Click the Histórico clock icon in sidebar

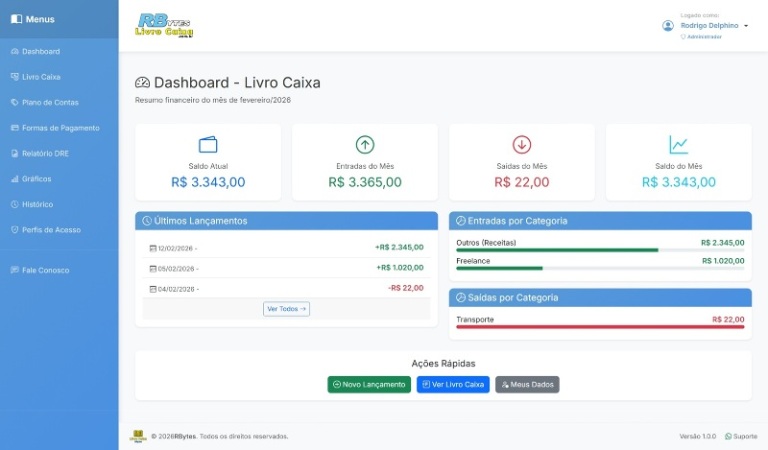[15, 204]
